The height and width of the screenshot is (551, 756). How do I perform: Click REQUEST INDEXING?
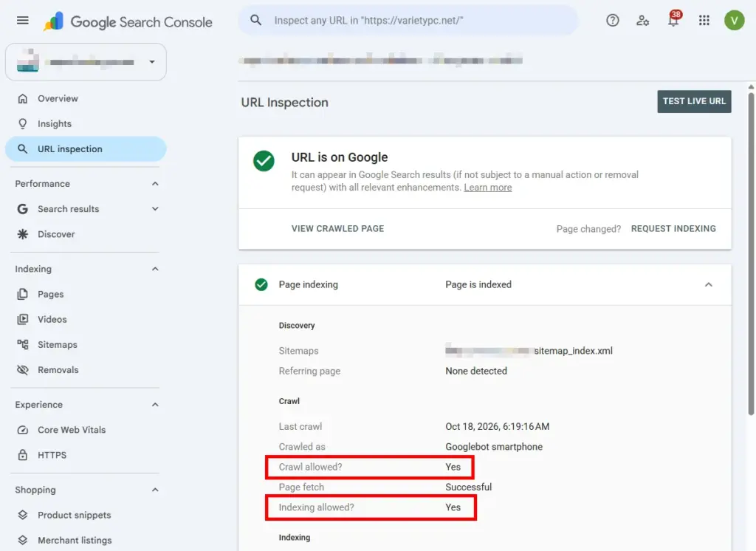click(x=673, y=229)
